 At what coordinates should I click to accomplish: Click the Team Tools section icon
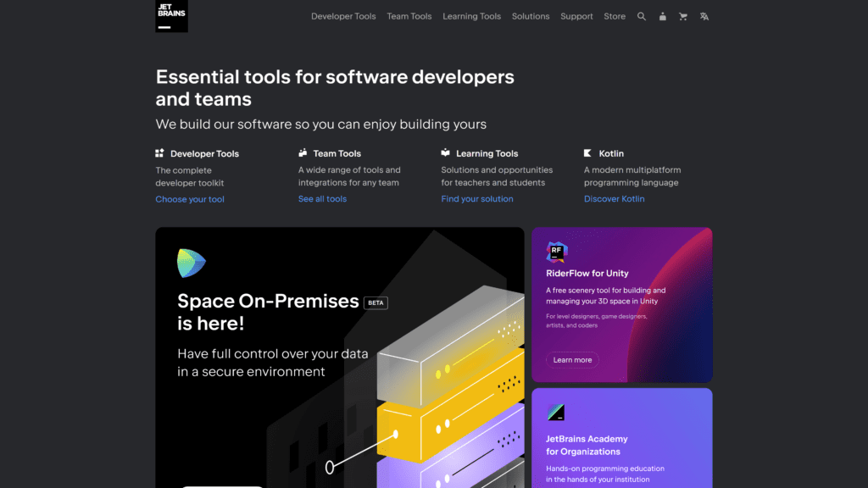303,152
